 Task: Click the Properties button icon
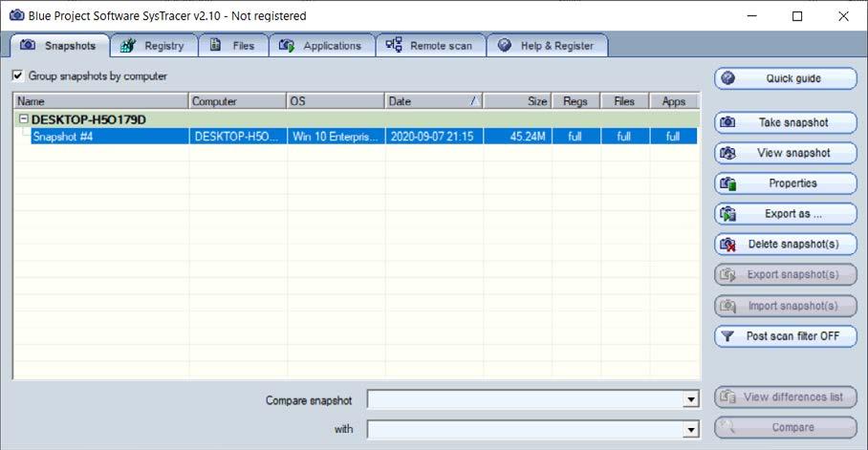pos(727,183)
